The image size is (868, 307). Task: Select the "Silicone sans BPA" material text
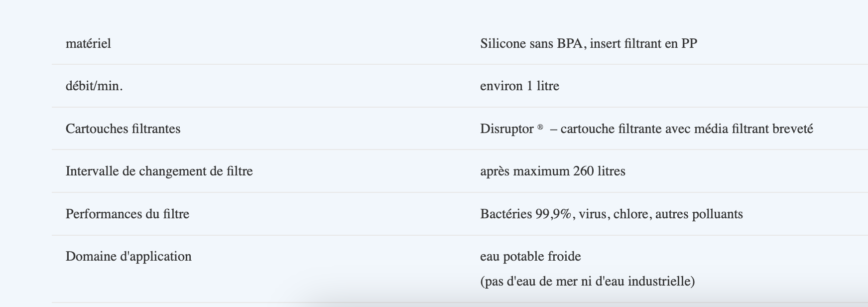pos(532,44)
